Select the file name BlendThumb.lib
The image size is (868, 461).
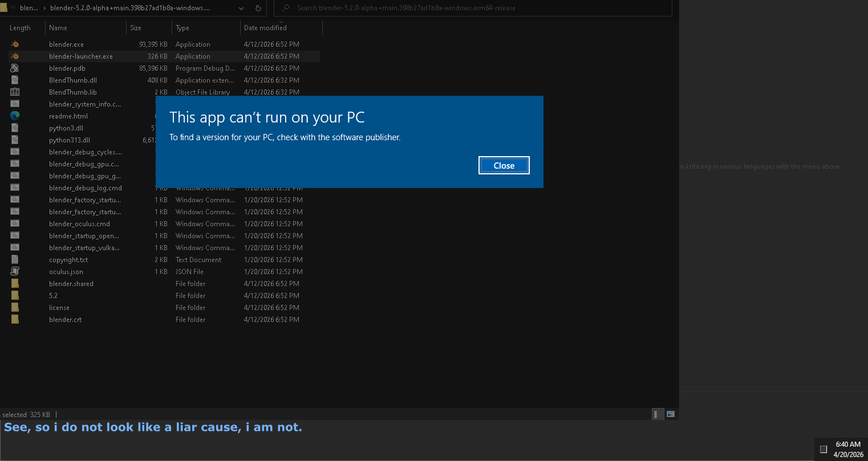tap(73, 92)
